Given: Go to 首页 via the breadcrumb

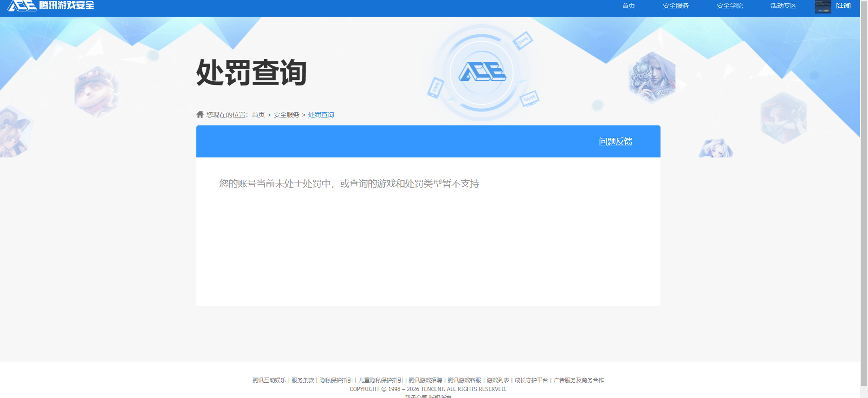Looking at the screenshot, I should [x=258, y=115].
